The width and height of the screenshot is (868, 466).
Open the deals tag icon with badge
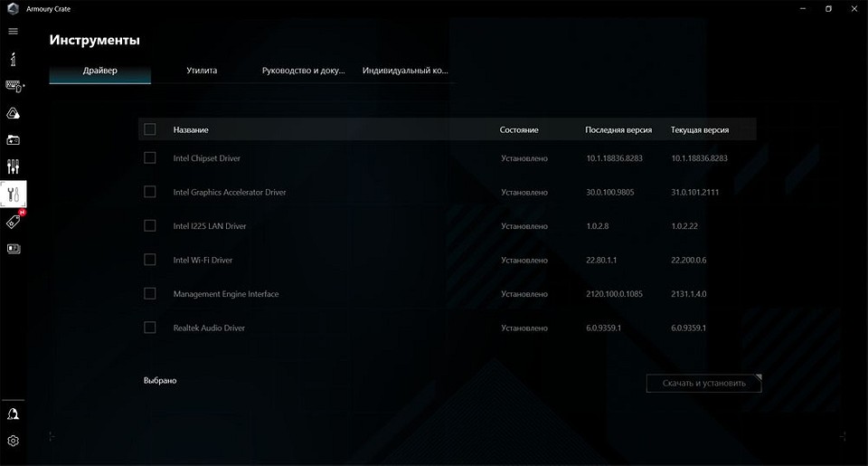[x=14, y=222]
